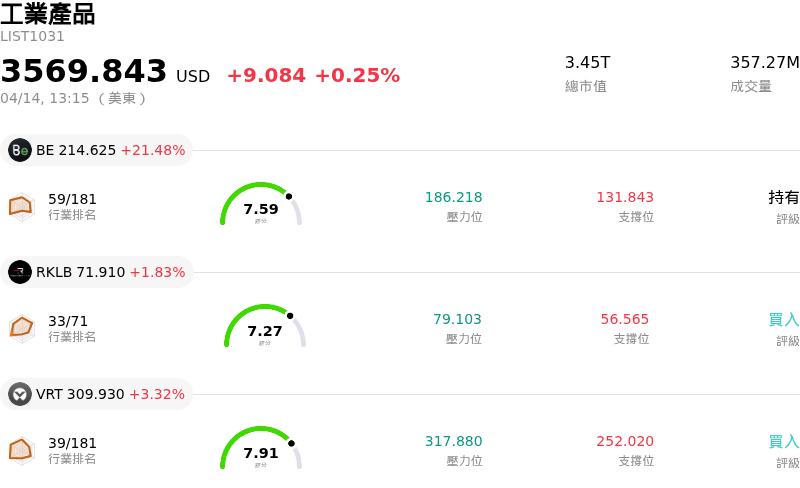Click VRT's industry rank radar chart icon
Viewport: 800px width, 488px height.
click(x=22, y=450)
